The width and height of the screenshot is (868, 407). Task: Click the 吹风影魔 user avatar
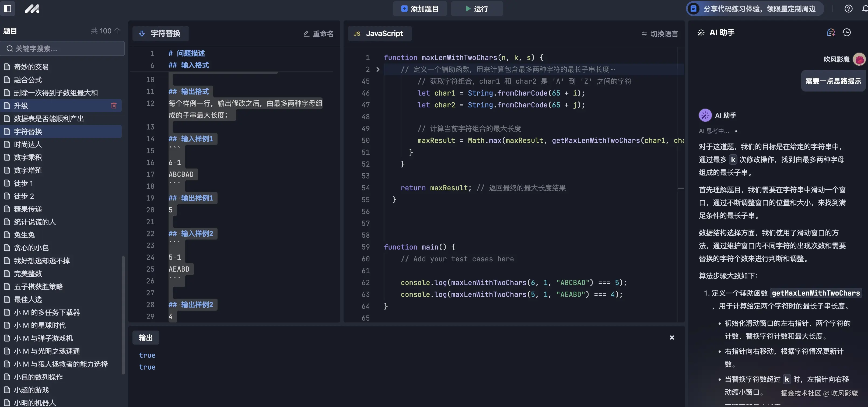point(860,59)
